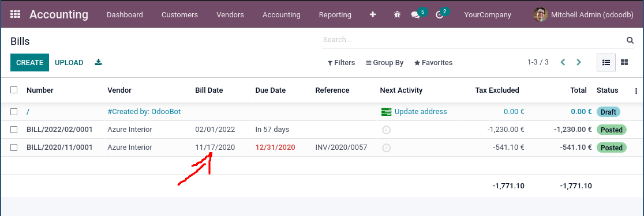Click the CREATE button
The width and height of the screenshot is (644, 216).
[29, 62]
